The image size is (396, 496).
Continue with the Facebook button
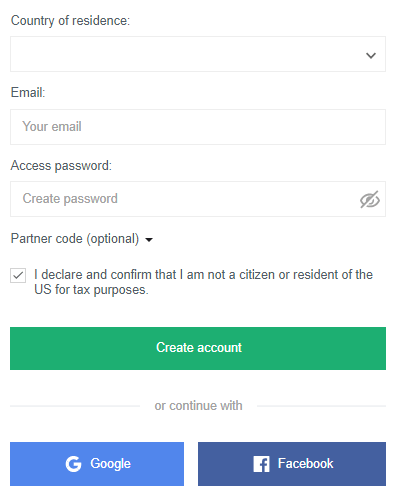click(292, 464)
